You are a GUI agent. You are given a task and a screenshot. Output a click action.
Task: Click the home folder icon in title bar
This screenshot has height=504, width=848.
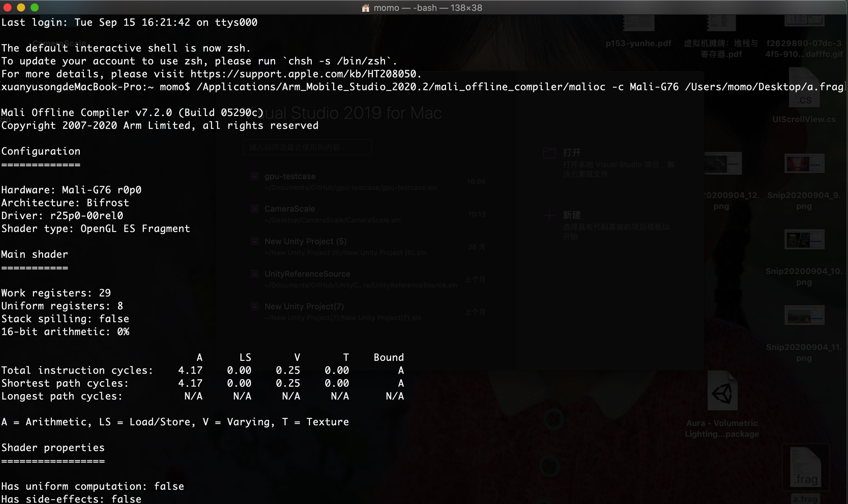click(x=365, y=8)
